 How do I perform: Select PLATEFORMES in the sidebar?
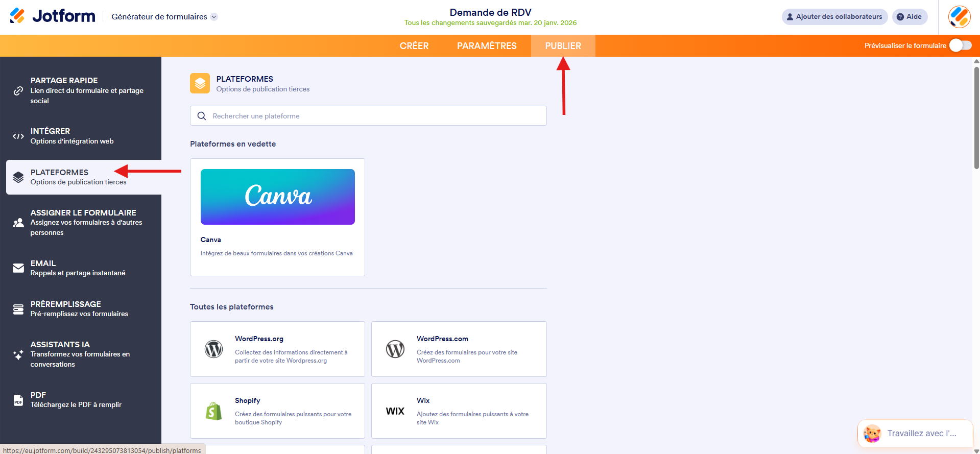coord(84,177)
